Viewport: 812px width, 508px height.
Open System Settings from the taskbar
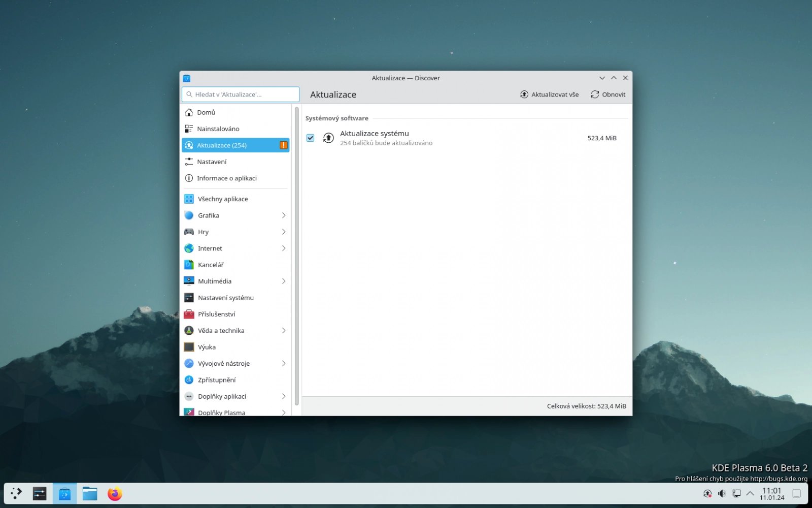tap(40, 493)
